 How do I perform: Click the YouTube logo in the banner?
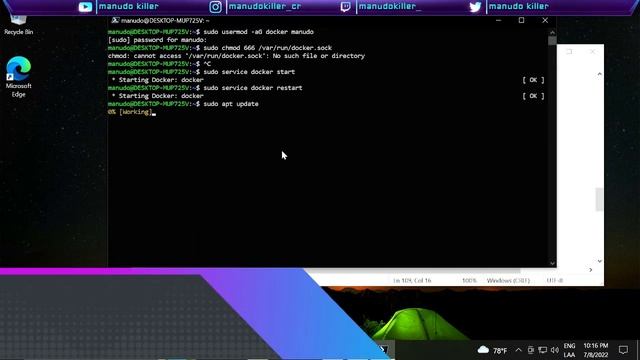[85, 7]
